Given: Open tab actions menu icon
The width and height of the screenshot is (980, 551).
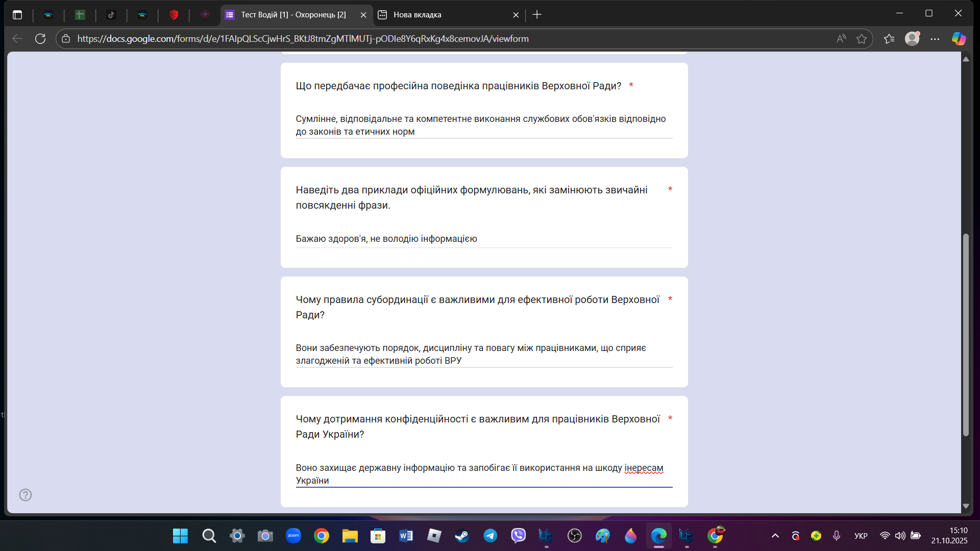Looking at the screenshot, I should pos(17,15).
